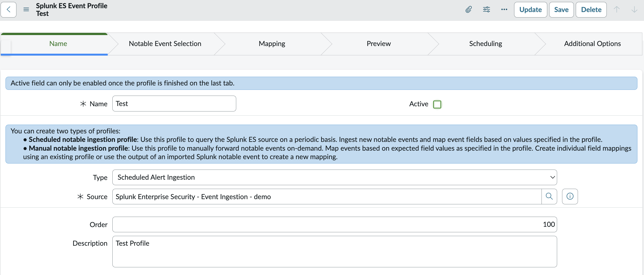Go to previous record with up arrow
The image size is (644, 275).
click(617, 10)
